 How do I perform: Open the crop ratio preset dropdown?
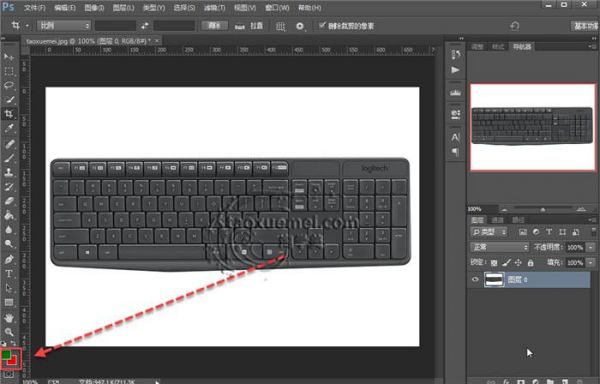coord(64,26)
